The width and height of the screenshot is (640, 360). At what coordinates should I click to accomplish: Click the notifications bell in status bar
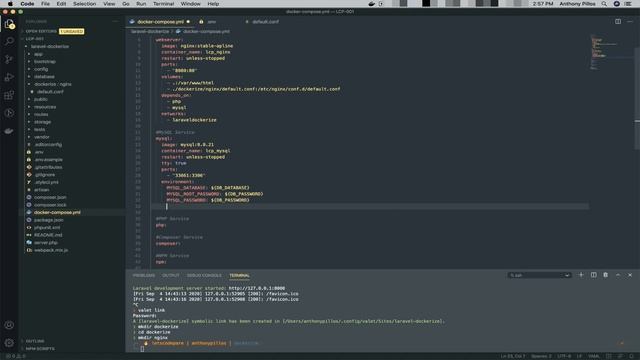[x=631, y=356]
